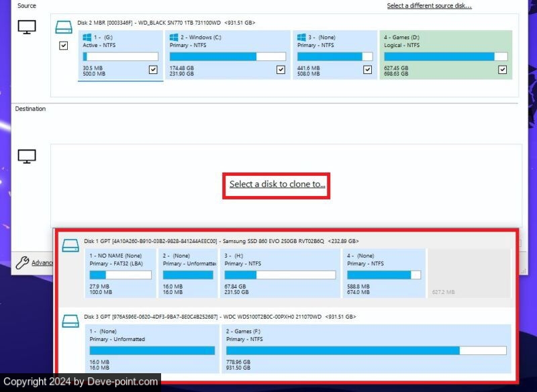Click the Advanced options wrench icon
Image resolution: width=537 pixels, height=392 pixels.
click(21, 262)
